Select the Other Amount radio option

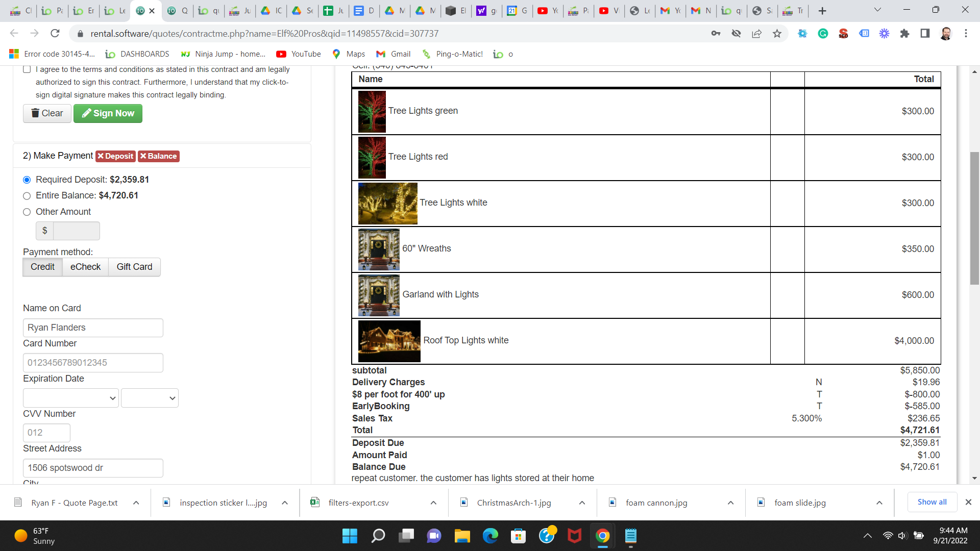point(27,212)
